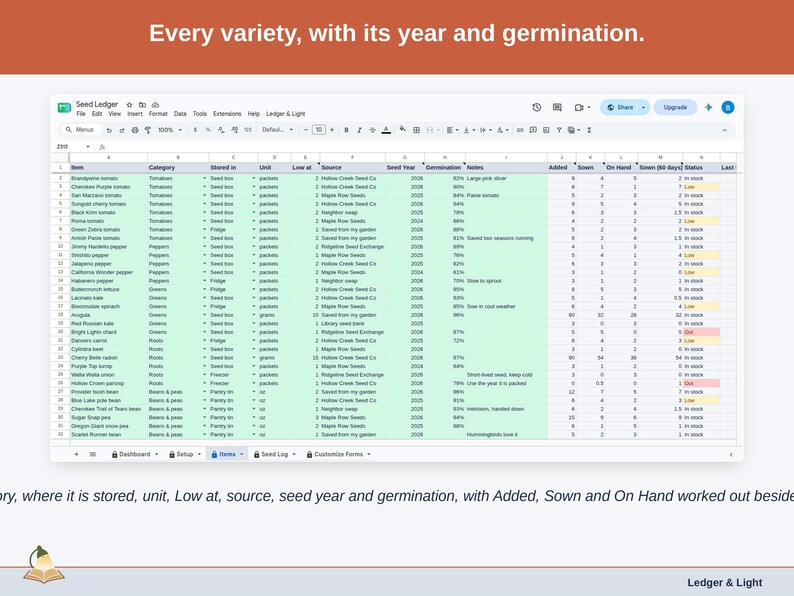Format as currency with the $ icon
Viewport: 794px width, 596px height.
195,130
